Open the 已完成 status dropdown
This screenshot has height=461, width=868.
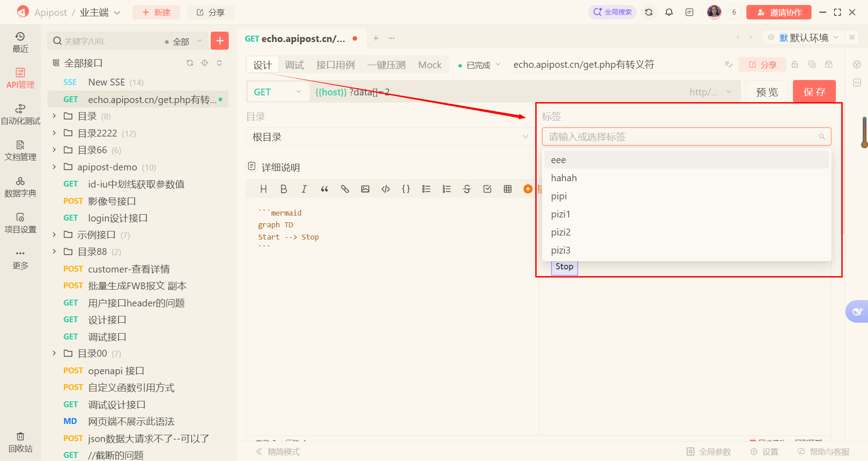click(x=479, y=65)
